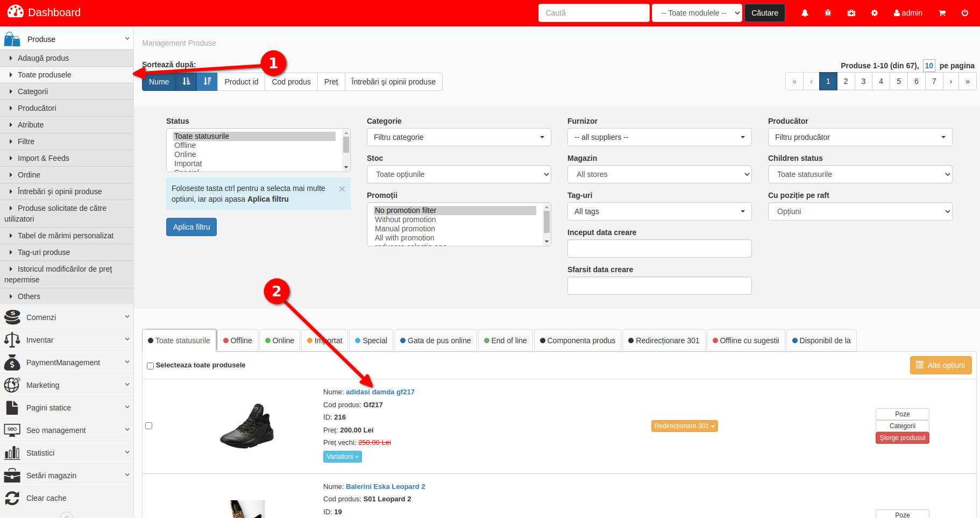Switch to Gata de pus online tab
The width and height of the screenshot is (980, 518).
436,340
